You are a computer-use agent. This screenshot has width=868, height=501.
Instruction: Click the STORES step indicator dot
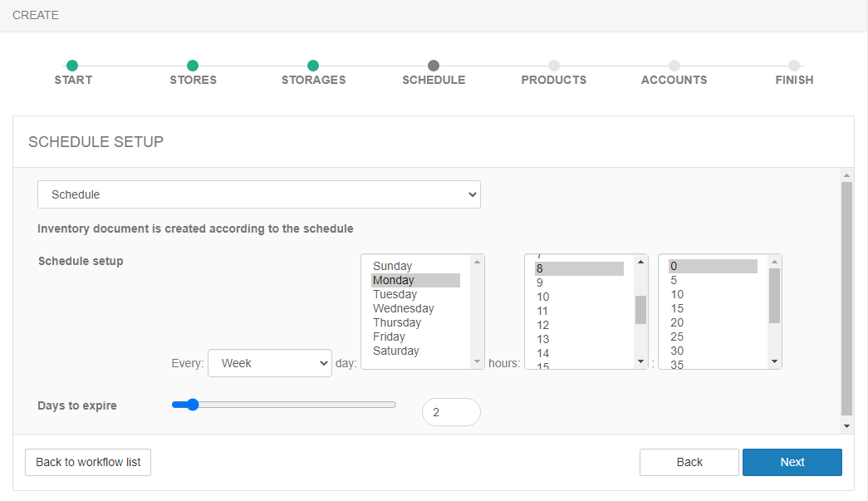point(193,66)
